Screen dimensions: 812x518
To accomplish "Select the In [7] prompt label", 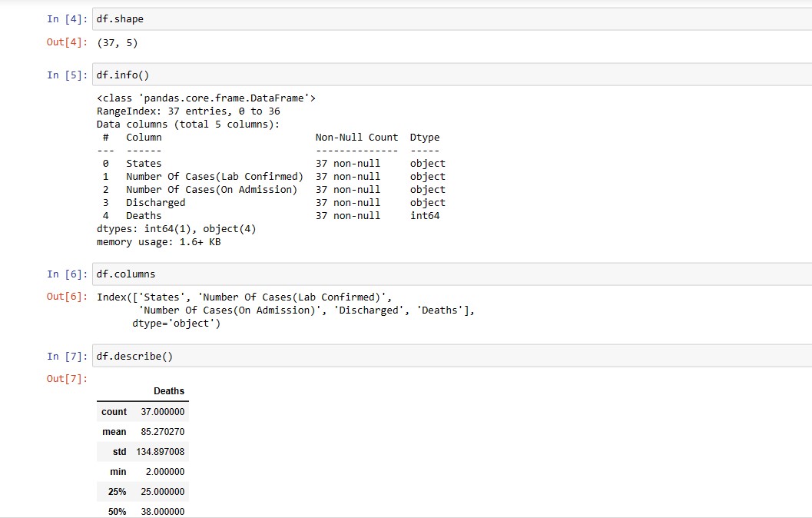I will click(68, 357).
